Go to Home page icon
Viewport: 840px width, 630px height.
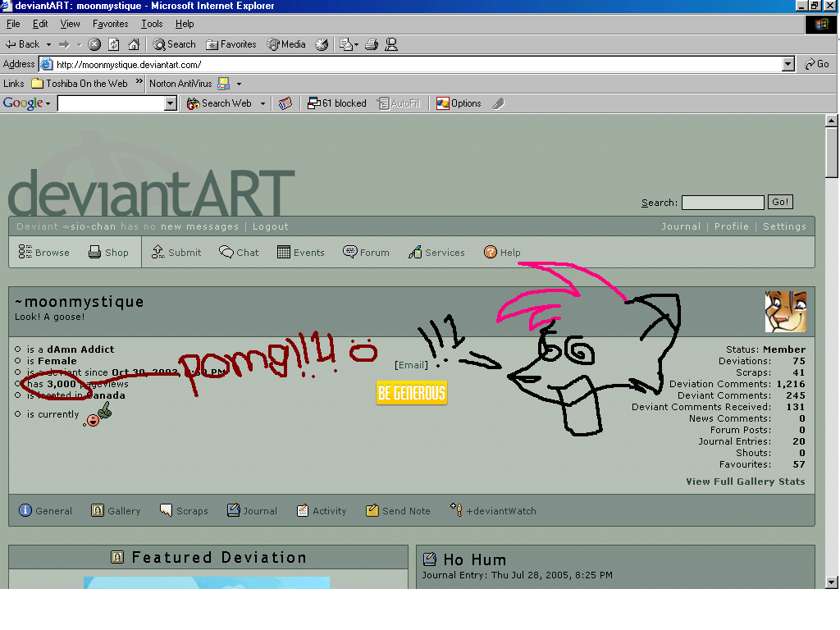[134, 44]
